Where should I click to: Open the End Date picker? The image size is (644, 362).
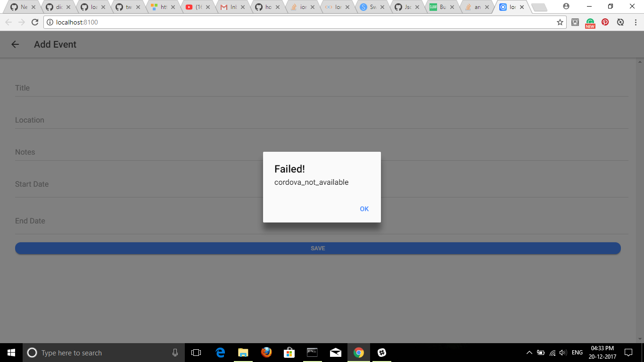click(322, 221)
